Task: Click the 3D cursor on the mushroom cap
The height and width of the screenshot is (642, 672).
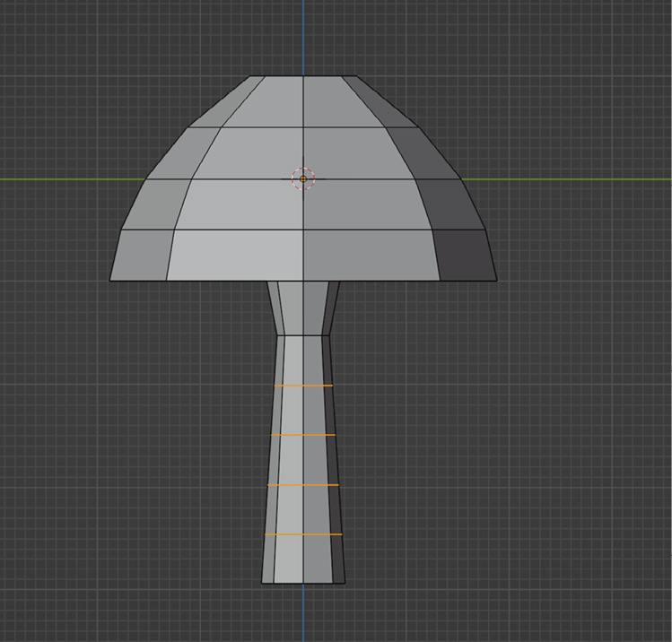Action: coord(303,178)
